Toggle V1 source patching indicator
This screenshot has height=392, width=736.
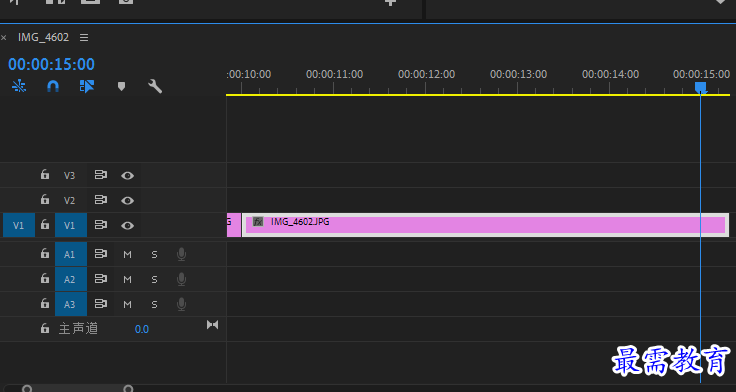(19, 225)
